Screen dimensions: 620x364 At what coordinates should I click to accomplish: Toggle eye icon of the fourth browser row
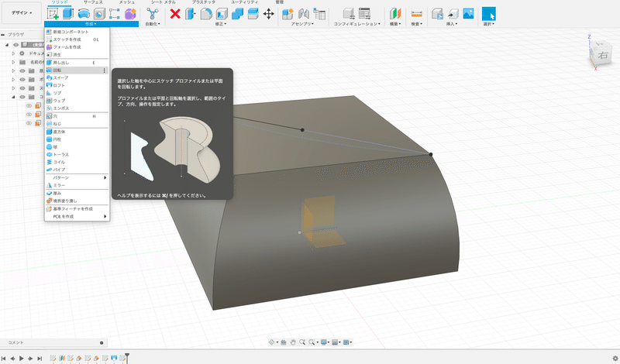pyautogui.click(x=22, y=80)
